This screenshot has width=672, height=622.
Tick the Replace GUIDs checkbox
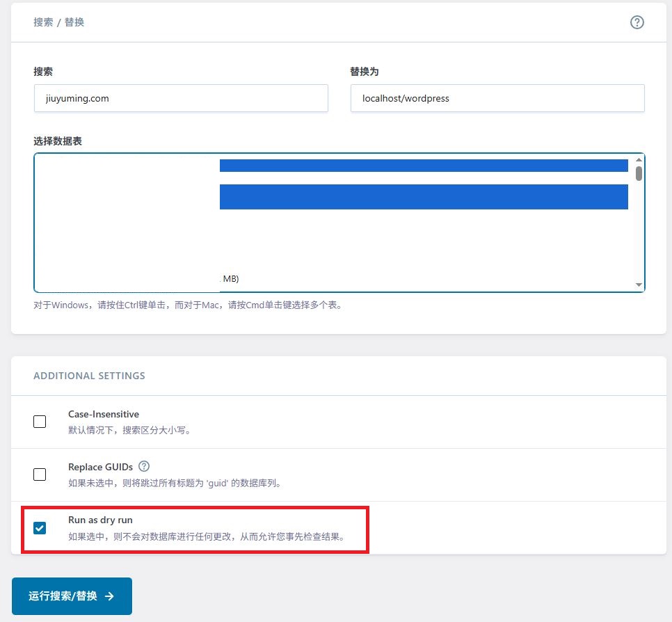pyautogui.click(x=40, y=474)
